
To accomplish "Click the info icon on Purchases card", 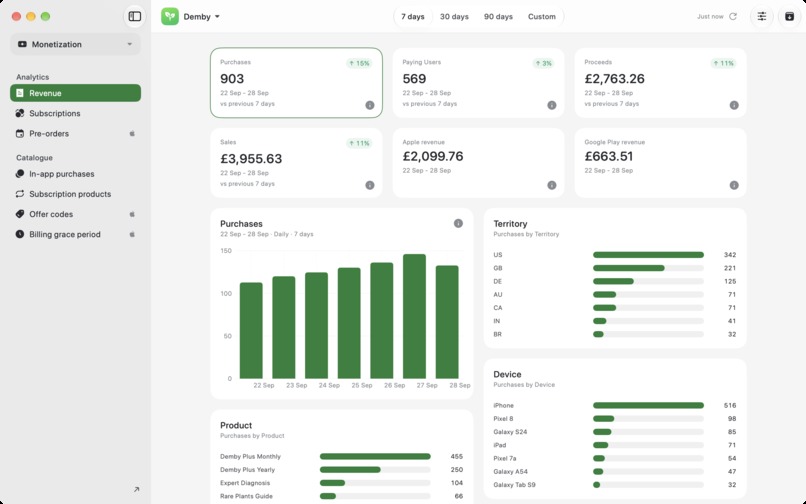I will click(370, 105).
